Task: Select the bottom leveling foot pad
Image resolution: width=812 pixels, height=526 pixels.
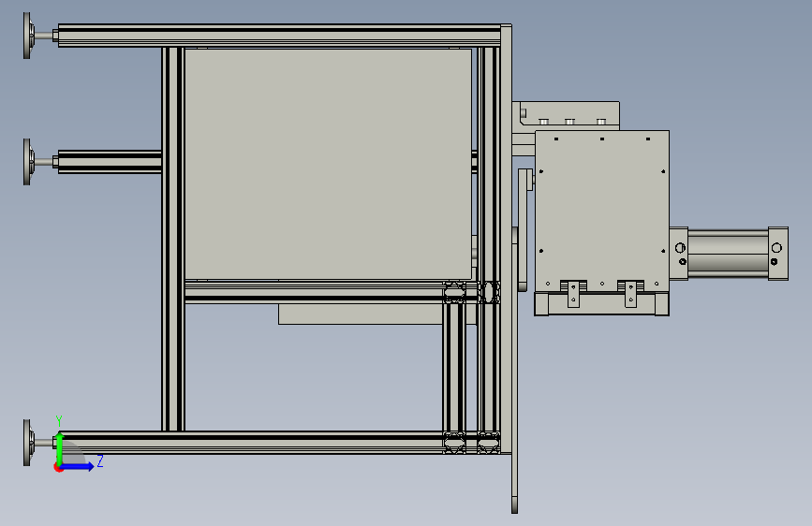Action: [x=27, y=443]
